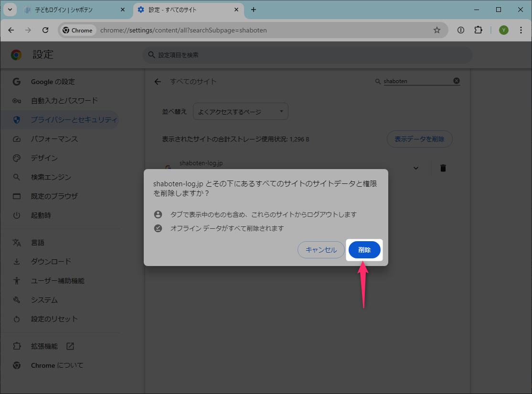Click the 表示データを削除 button

[419, 139]
